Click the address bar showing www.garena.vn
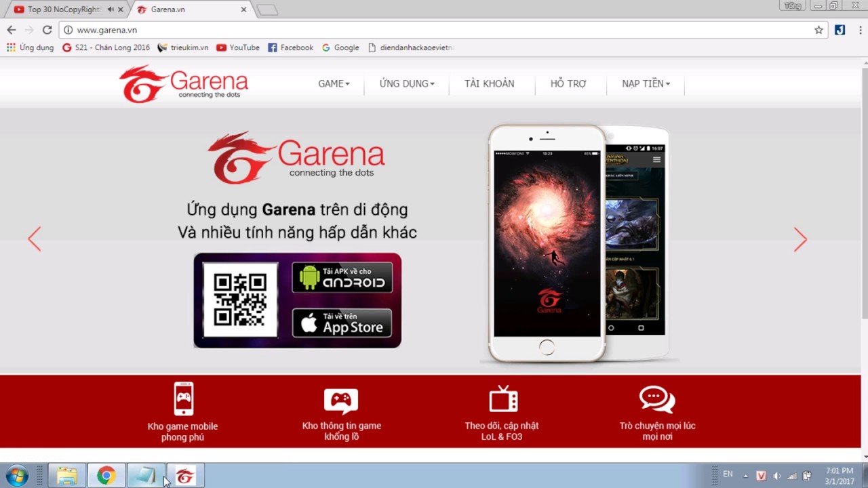The image size is (868, 488). (x=441, y=30)
